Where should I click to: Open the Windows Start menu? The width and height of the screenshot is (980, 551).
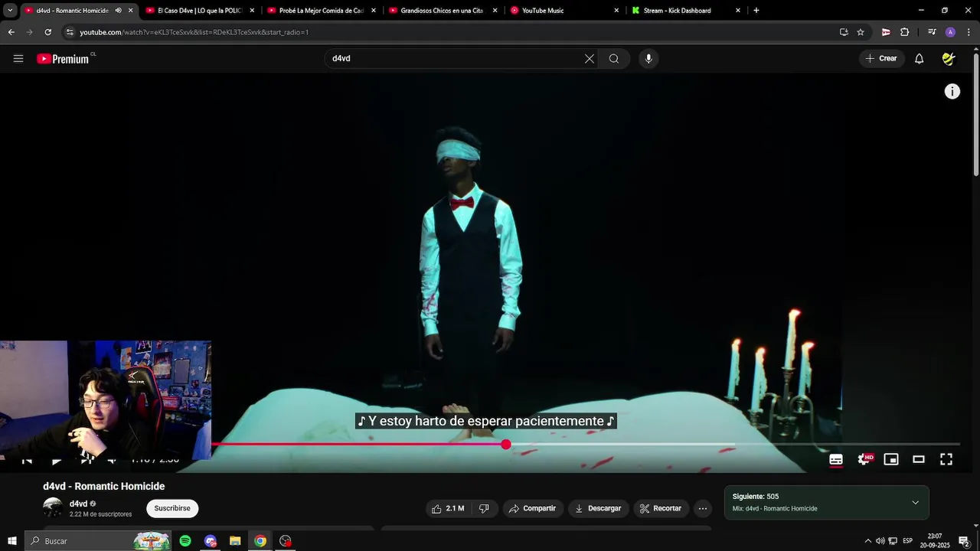click(12, 541)
